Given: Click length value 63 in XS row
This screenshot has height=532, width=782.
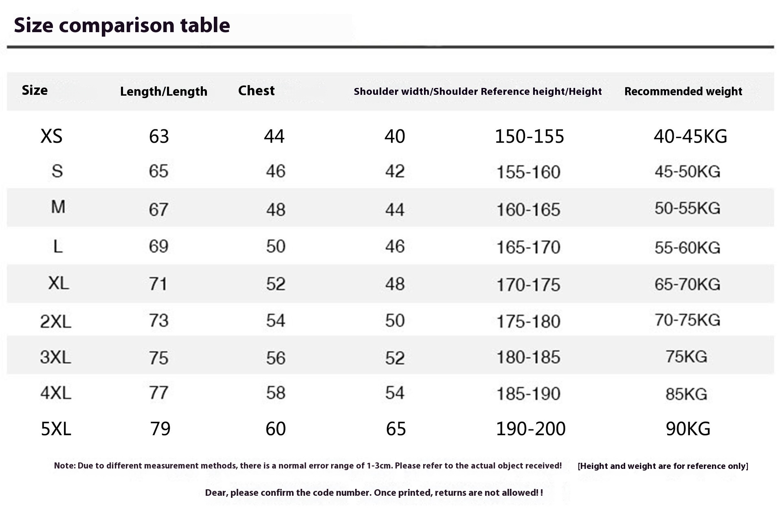Looking at the screenshot, I should point(159,136).
